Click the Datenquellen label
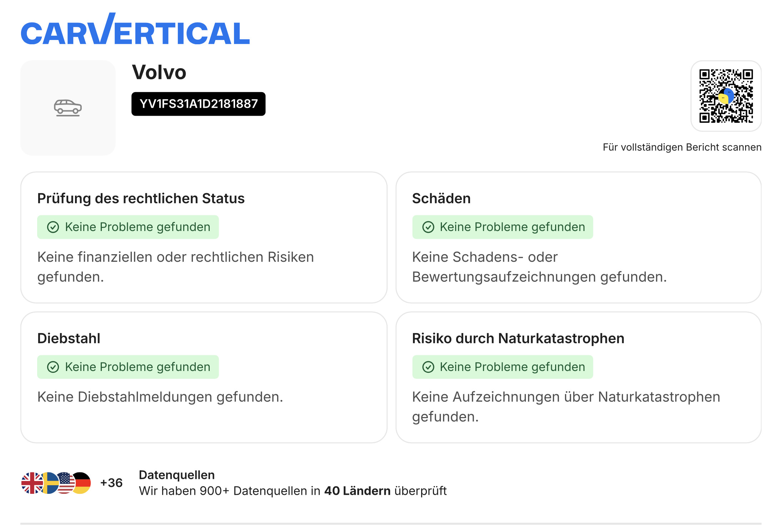 176,475
